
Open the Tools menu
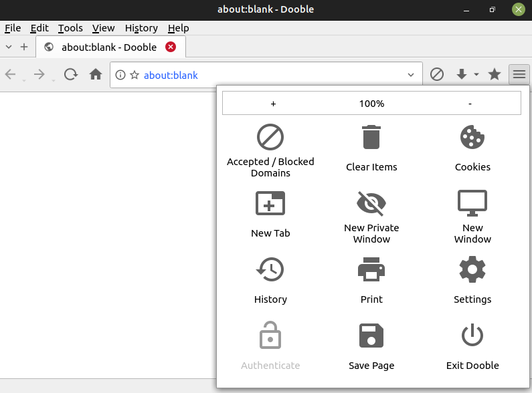(70, 28)
